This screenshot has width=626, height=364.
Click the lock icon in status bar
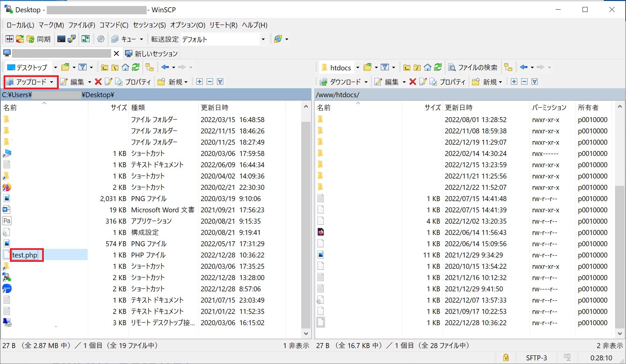(506, 358)
